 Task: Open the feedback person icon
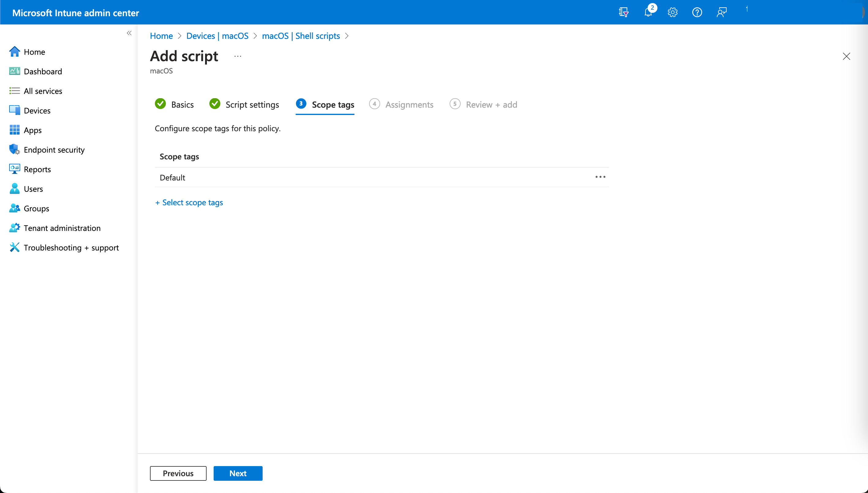pos(721,13)
